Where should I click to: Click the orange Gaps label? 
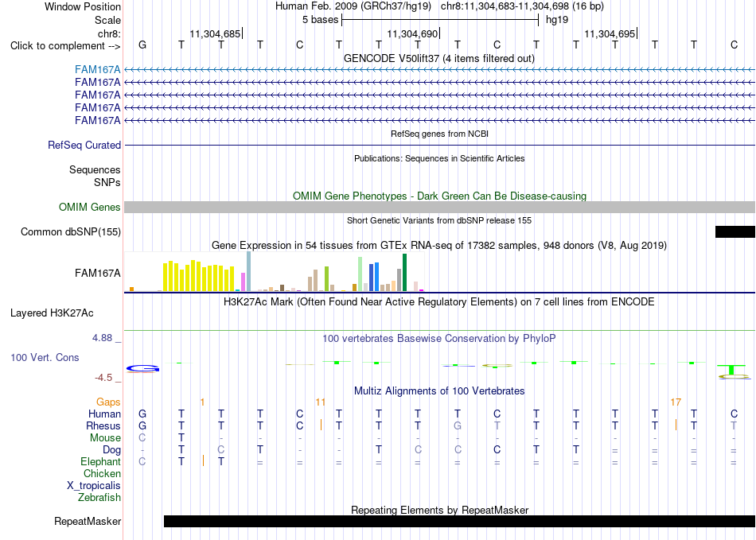click(x=108, y=402)
